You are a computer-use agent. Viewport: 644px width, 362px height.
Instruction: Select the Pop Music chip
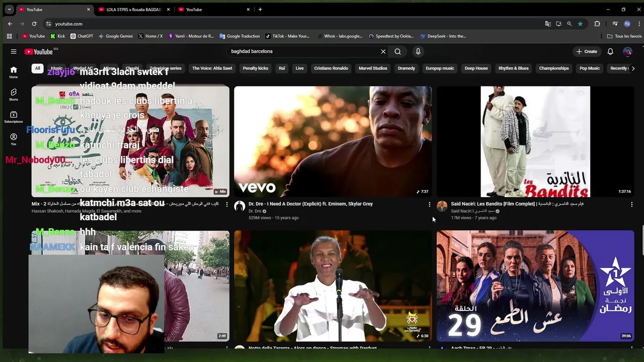590,68
